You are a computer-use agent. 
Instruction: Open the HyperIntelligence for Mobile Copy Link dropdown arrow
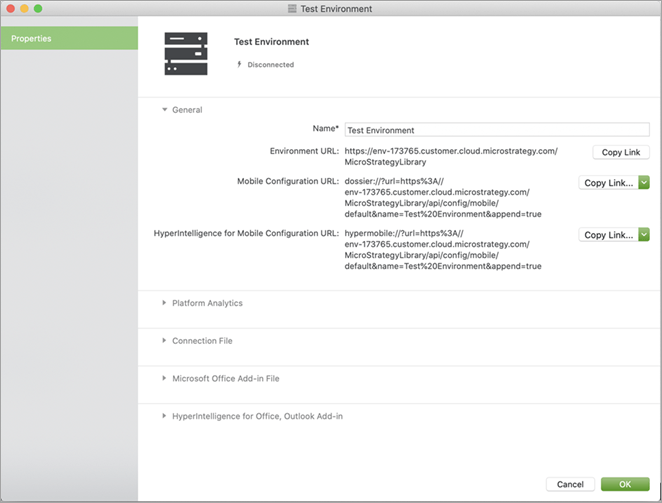pos(644,235)
